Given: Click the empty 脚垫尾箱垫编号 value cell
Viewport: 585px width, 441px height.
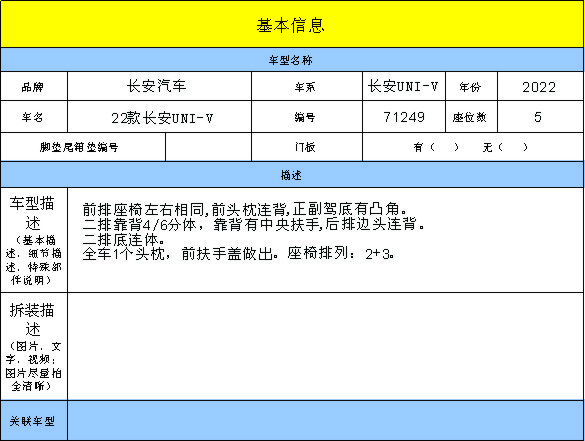Looking at the screenshot, I should [x=209, y=147].
